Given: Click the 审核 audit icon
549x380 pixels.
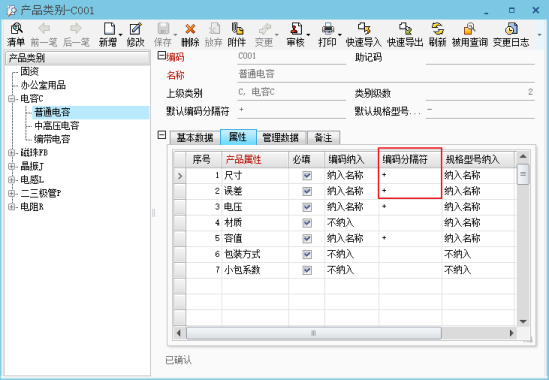Looking at the screenshot, I should point(296,29).
